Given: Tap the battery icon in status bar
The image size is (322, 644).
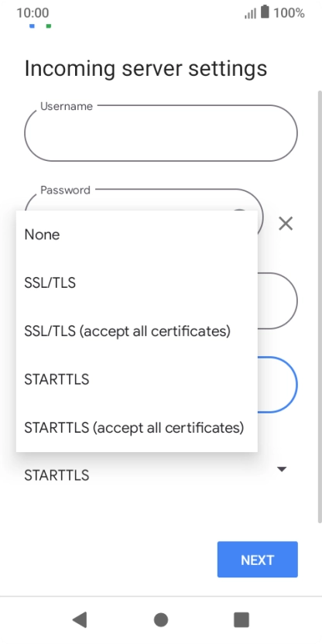Looking at the screenshot, I should 265,12.
